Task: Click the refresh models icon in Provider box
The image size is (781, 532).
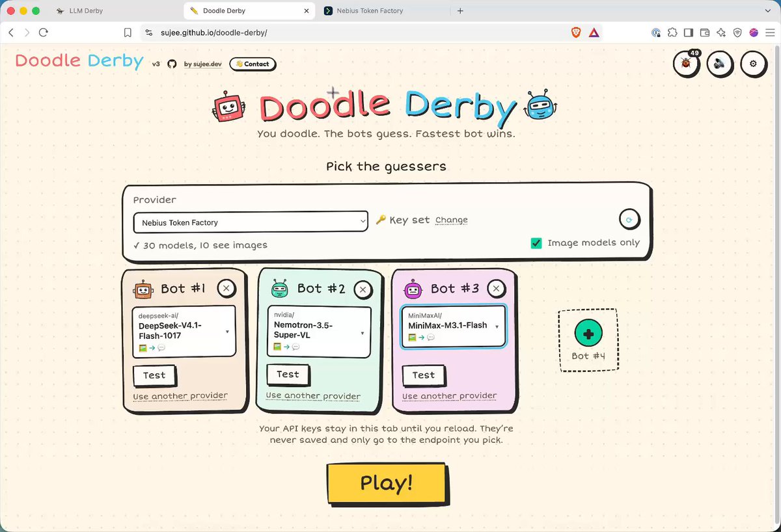Action: [x=629, y=220]
